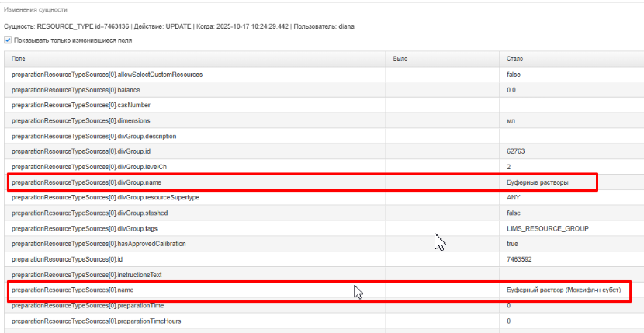The image size is (644, 333).
Task: Click the '7463592' value
Action: 519,259
